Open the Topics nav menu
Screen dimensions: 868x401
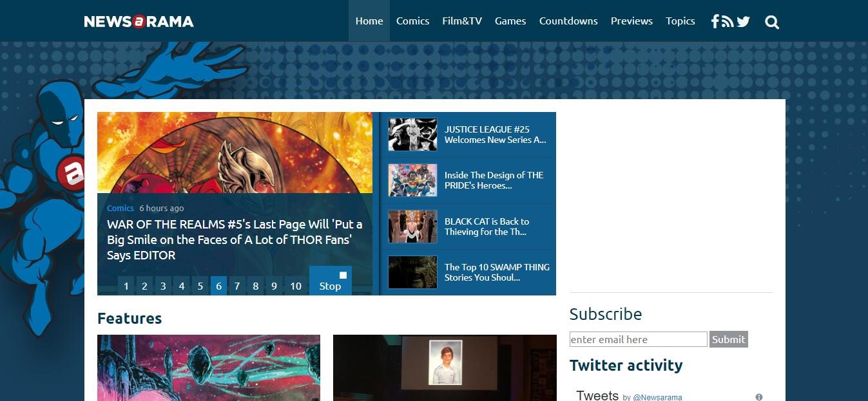tap(680, 21)
